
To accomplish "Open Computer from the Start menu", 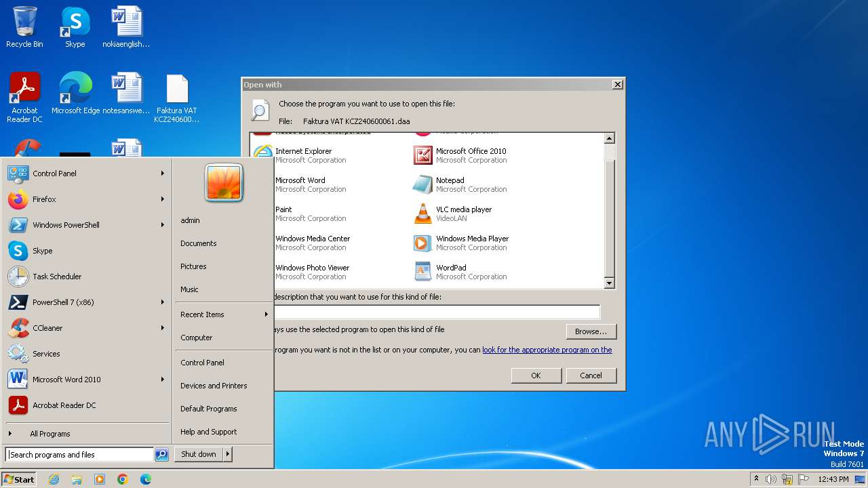I will tap(197, 338).
